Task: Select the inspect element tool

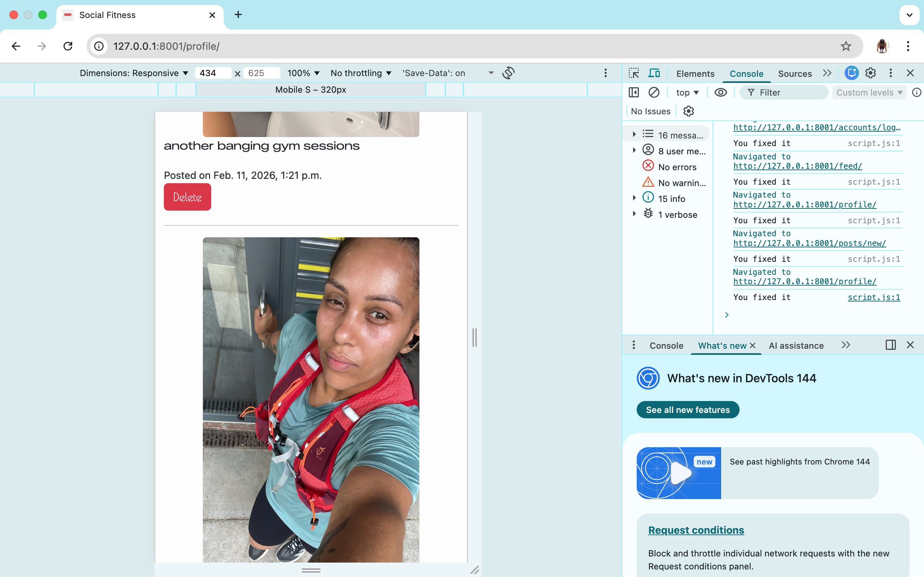Action: [x=634, y=73]
